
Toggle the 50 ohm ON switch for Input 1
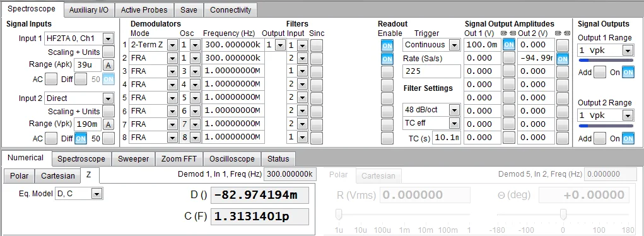(108, 79)
